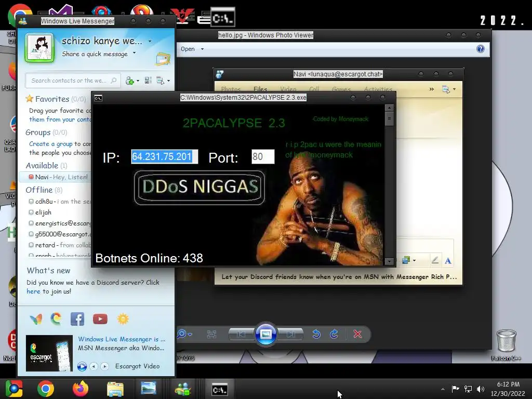Image resolution: width=532 pixels, height=399 pixels.
Task: Open the add contact dropdown arrow
Action: (x=138, y=81)
